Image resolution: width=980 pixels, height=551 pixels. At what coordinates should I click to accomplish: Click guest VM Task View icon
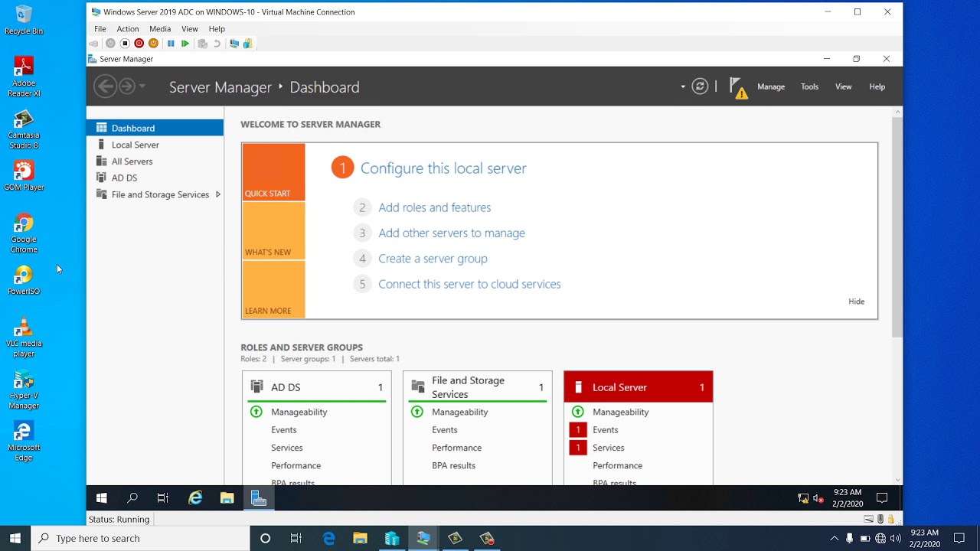click(x=162, y=498)
